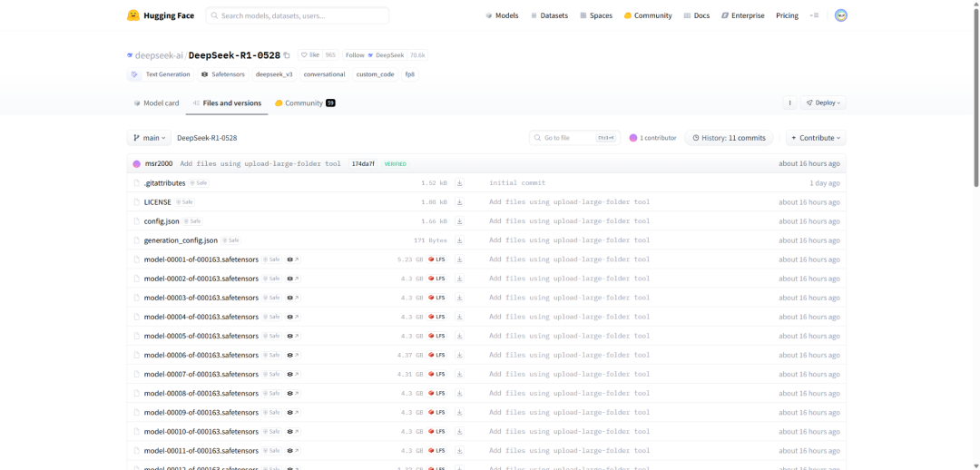980x470 pixels.
Task: Click the conversational tag
Action: click(324, 74)
